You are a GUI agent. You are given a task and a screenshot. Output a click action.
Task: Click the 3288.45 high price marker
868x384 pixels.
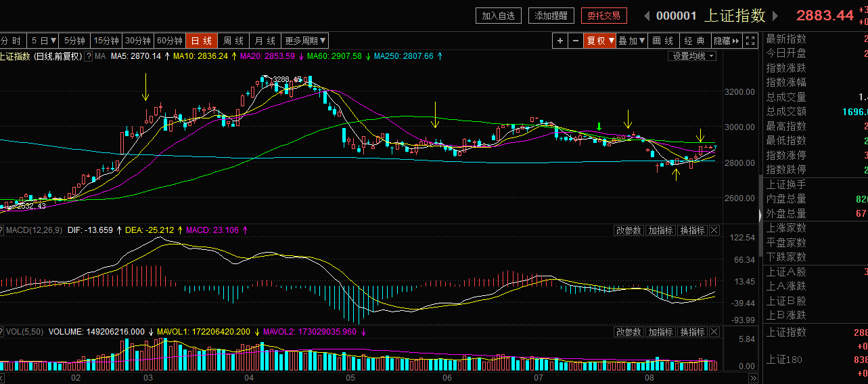(x=287, y=80)
